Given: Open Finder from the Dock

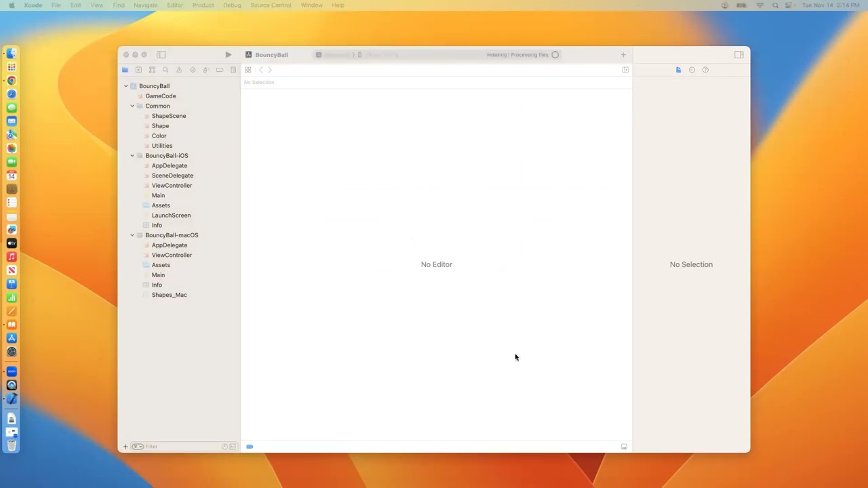Looking at the screenshot, I should tap(12, 54).
